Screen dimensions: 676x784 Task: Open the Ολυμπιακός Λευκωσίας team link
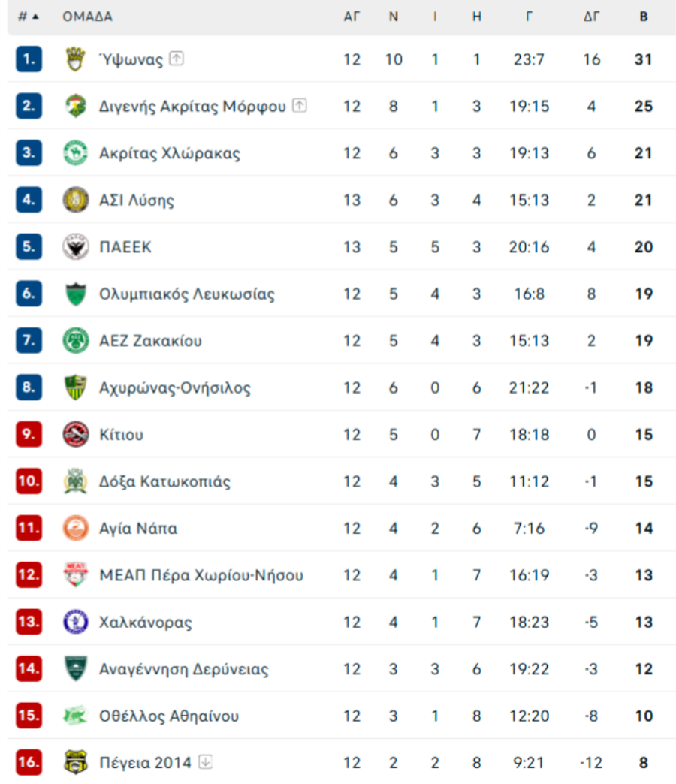tap(187, 294)
